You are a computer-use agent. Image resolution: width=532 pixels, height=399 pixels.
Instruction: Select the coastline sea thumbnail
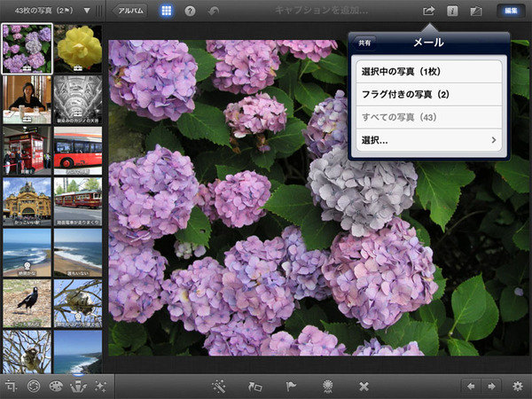(78, 352)
